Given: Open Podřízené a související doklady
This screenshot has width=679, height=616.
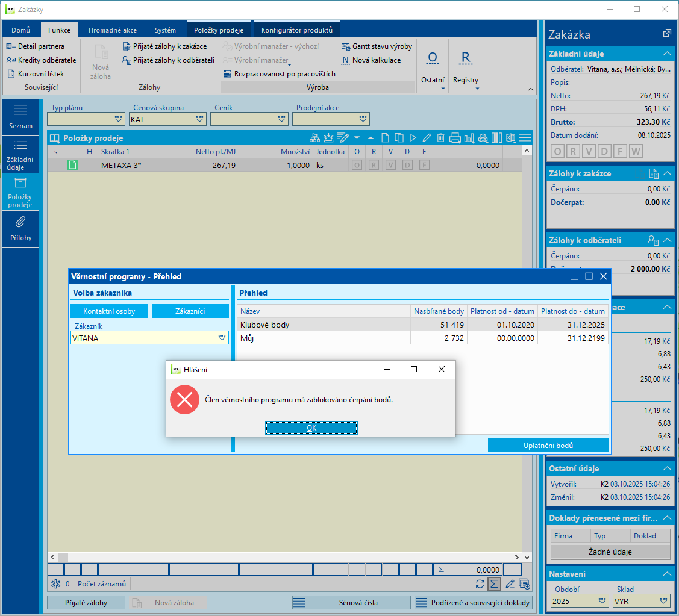Looking at the screenshot, I should (474, 603).
